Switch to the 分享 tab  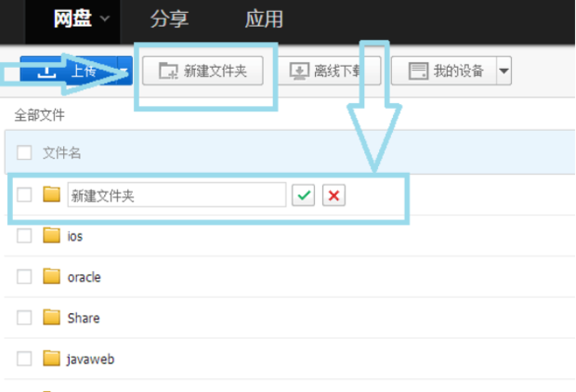coord(169,20)
